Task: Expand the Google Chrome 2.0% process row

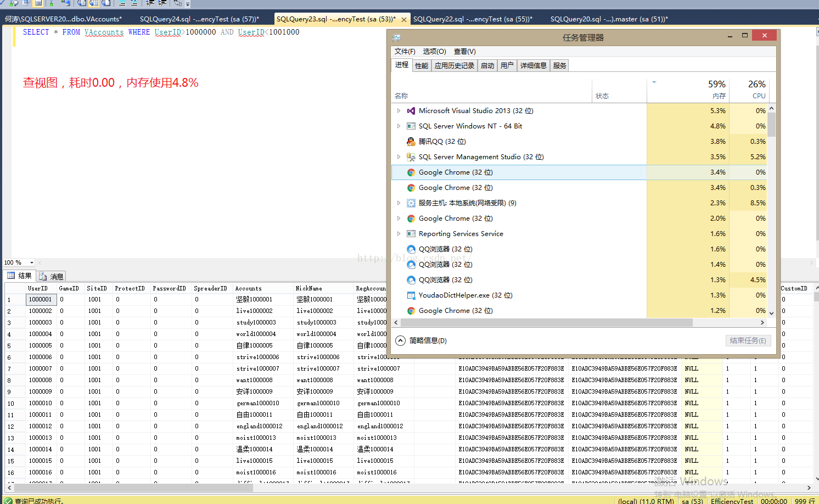Action: pyautogui.click(x=399, y=219)
